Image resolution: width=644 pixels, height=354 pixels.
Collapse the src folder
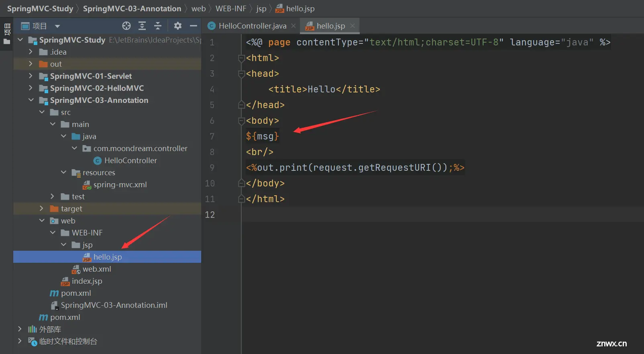42,112
